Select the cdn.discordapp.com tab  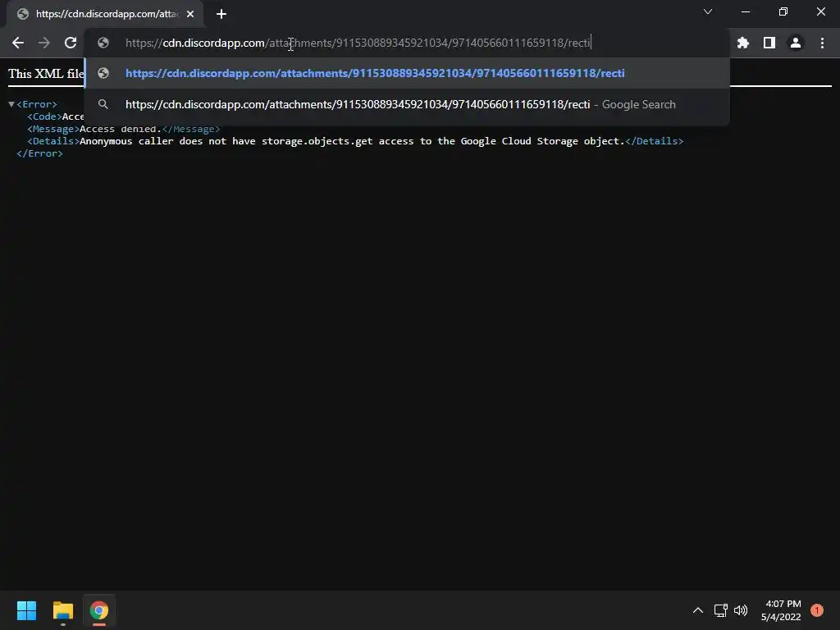coord(105,14)
